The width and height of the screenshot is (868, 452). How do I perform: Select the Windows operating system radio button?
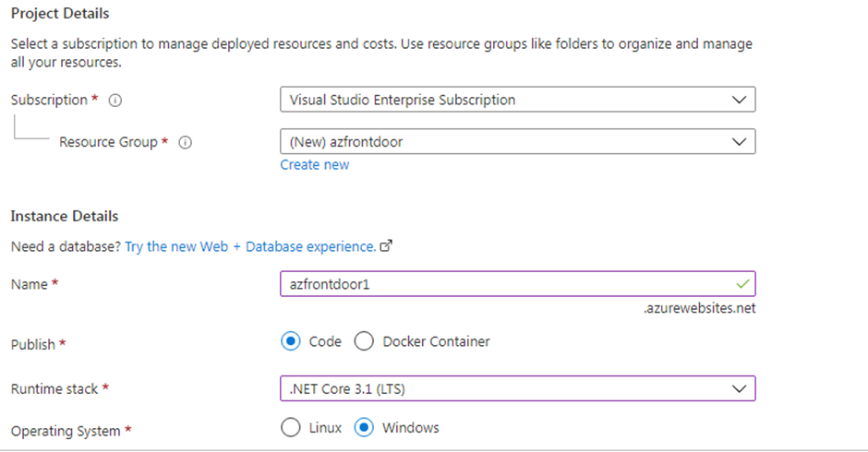coord(364,428)
